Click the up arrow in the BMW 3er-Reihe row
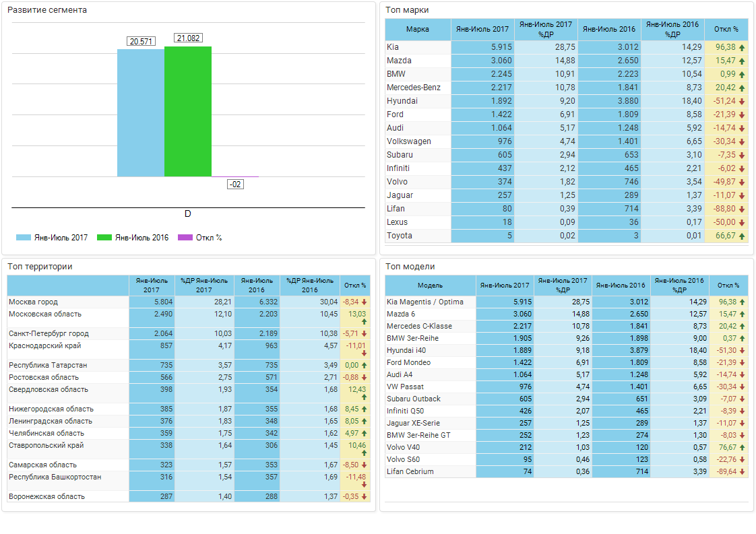Screen dimensions: 756x534 pos(742,339)
